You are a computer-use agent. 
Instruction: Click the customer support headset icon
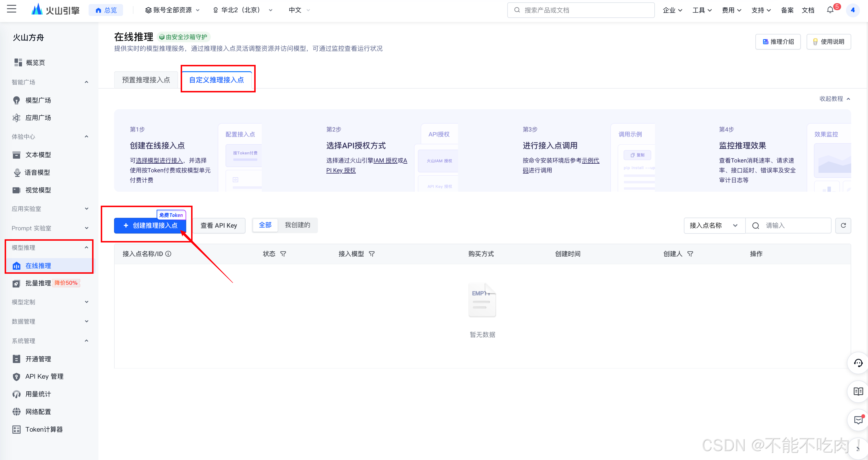pos(858,363)
